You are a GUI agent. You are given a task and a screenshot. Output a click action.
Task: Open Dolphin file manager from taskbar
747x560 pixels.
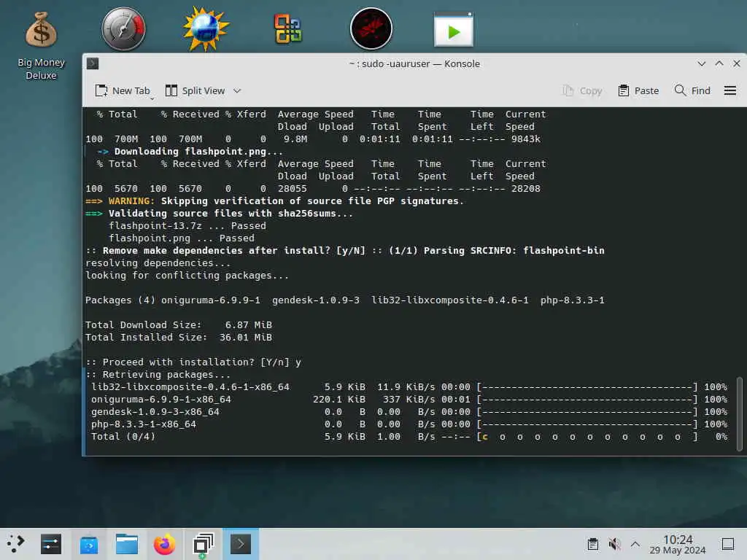pos(126,544)
